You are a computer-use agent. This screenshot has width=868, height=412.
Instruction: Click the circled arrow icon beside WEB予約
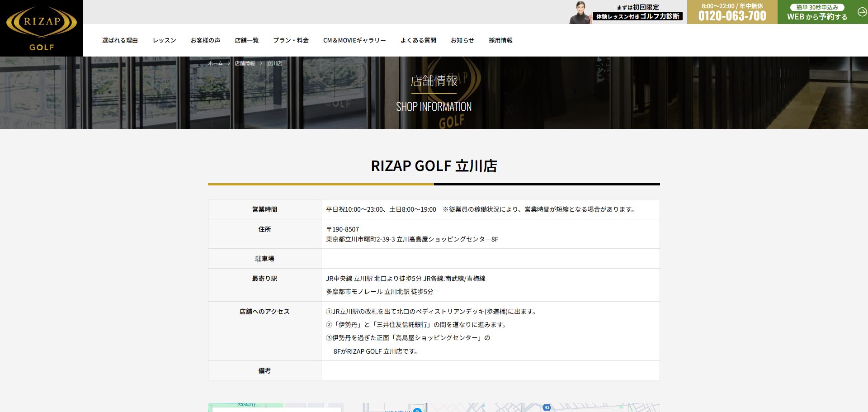point(862,12)
